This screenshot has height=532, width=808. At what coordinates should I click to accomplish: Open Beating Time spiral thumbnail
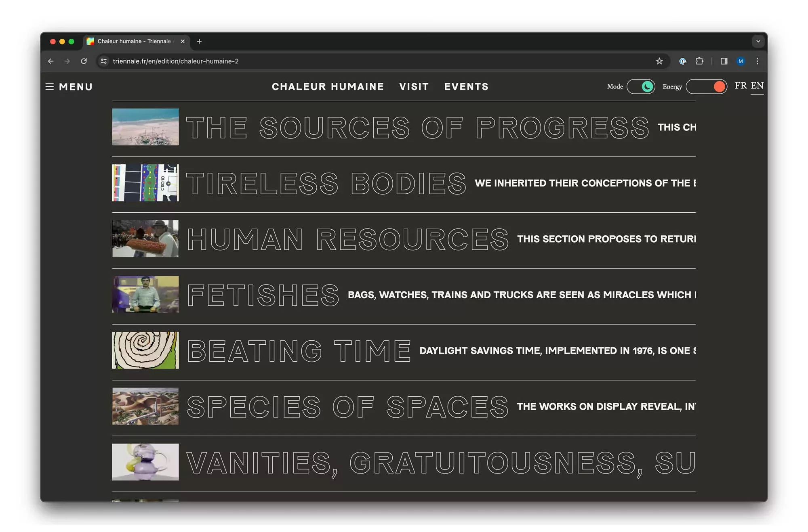pos(145,350)
